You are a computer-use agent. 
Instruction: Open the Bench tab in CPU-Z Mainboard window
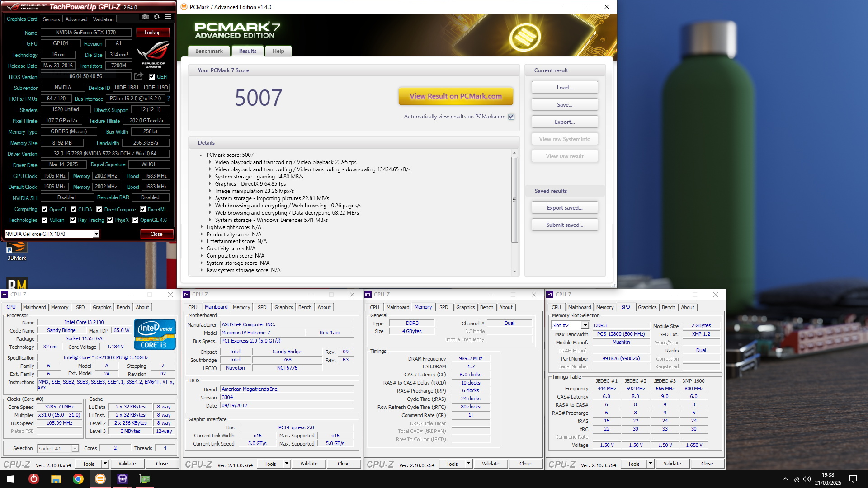tap(305, 307)
